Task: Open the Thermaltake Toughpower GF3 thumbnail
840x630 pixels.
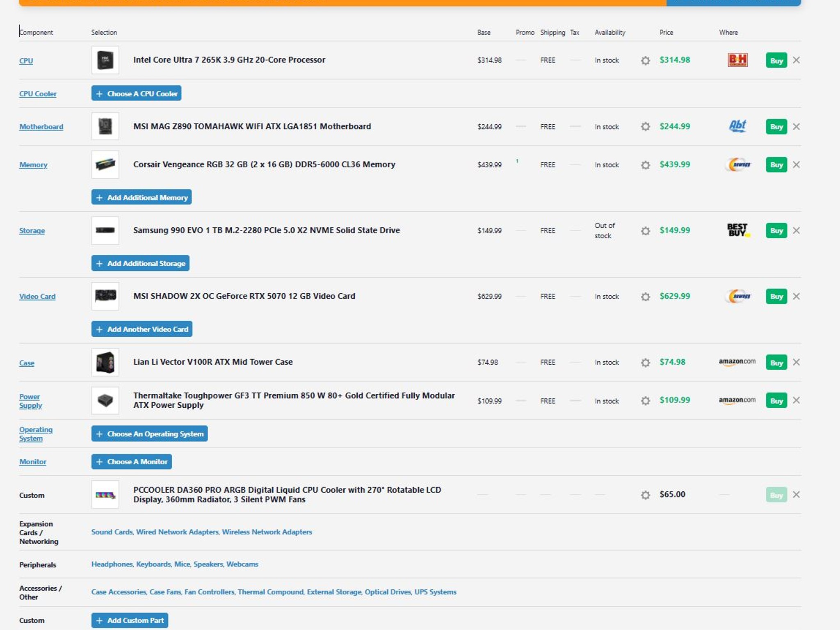Action: point(105,400)
